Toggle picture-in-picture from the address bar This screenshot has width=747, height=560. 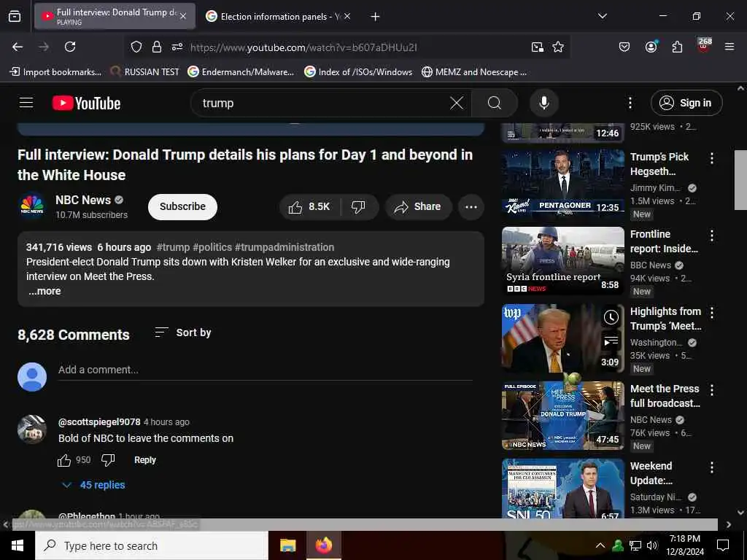click(x=538, y=47)
